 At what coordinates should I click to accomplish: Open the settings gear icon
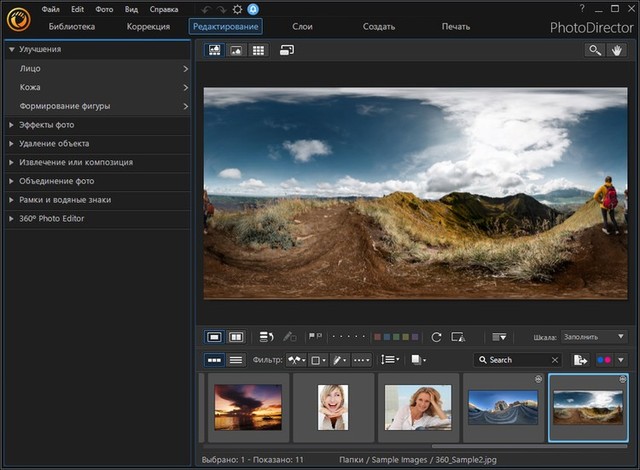[237, 9]
